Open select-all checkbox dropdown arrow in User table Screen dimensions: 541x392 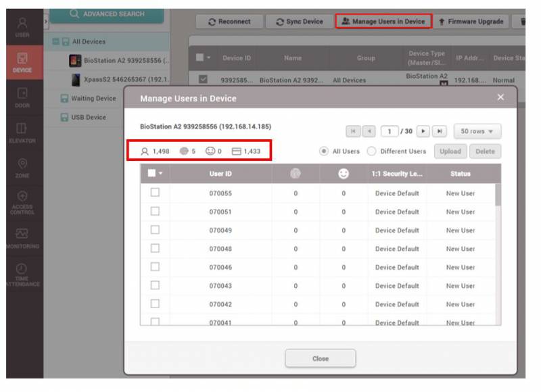click(x=162, y=174)
